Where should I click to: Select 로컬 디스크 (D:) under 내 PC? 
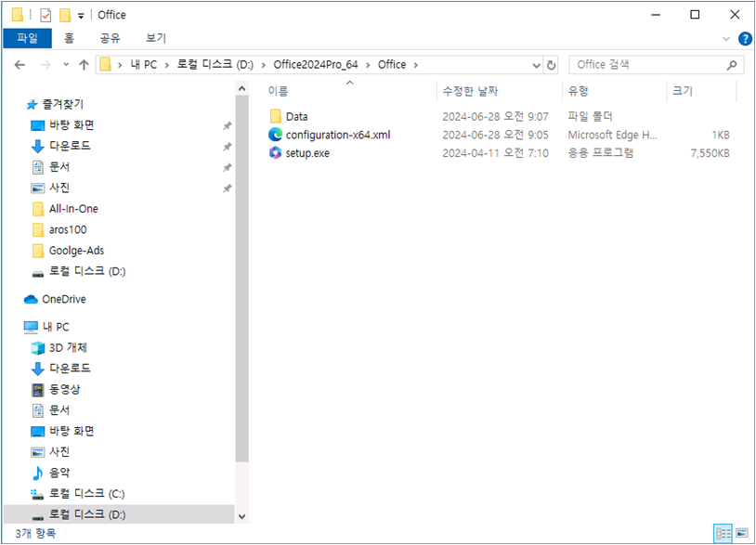tap(78, 514)
